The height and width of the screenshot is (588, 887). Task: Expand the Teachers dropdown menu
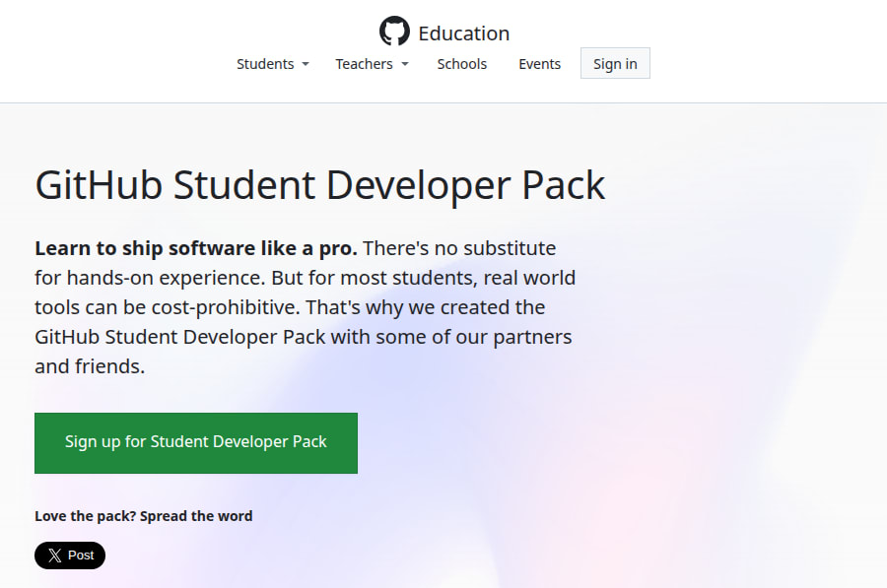(x=372, y=64)
